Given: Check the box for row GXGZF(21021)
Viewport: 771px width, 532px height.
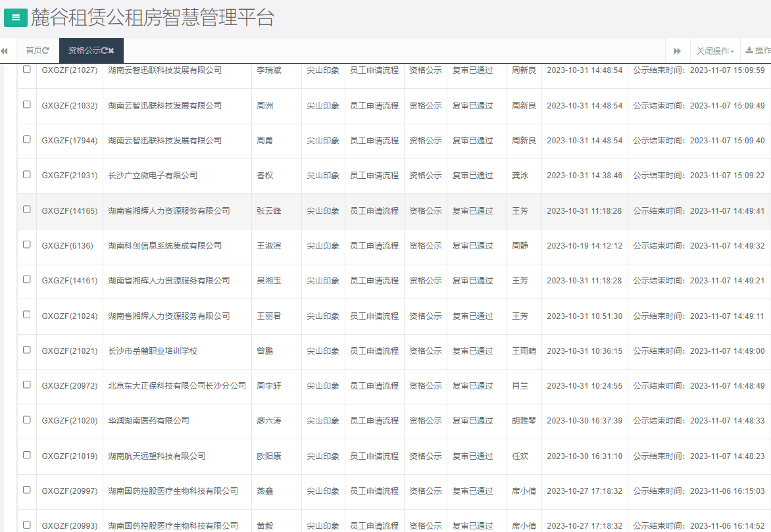Looking at the screenshot, I should click(27, 350).
